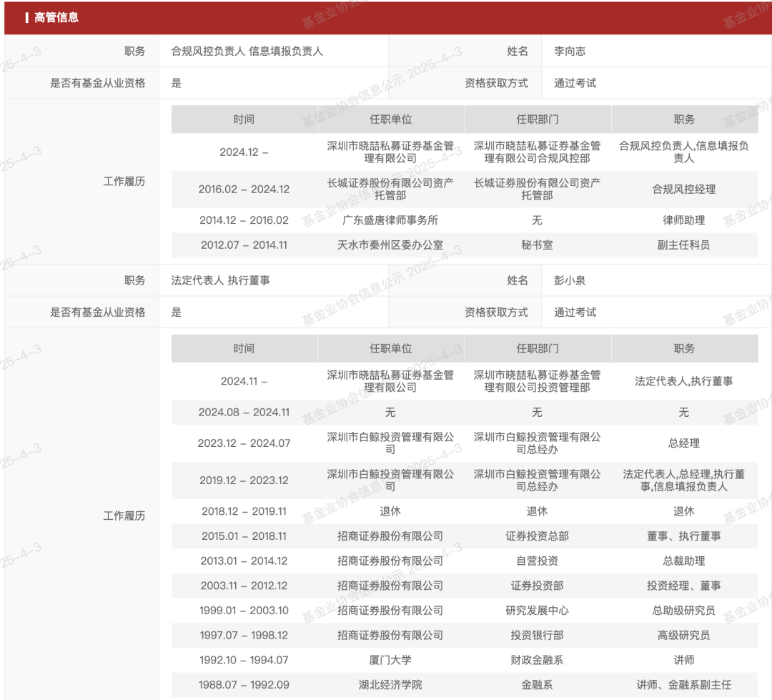Viewport: 772px width, 700px height.
Task: Click the 2023.12 – 2024.07 time cell
Action: (x=244, y=443)
